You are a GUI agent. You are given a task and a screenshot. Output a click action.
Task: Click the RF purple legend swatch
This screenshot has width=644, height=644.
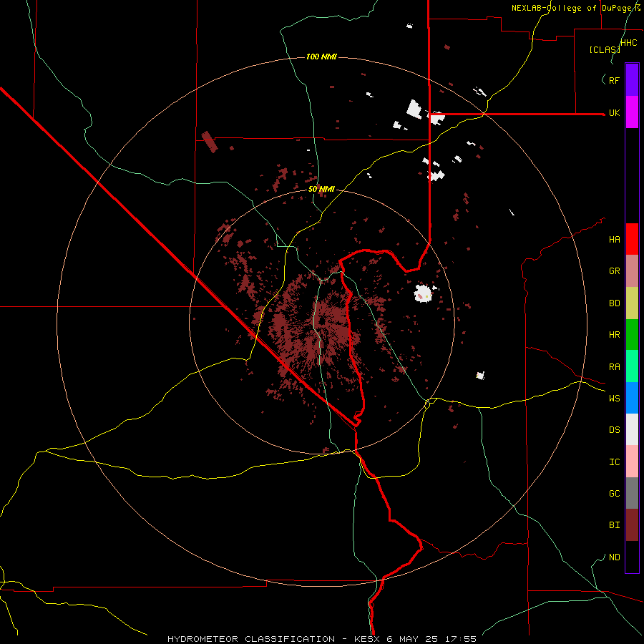click(632, 79)
